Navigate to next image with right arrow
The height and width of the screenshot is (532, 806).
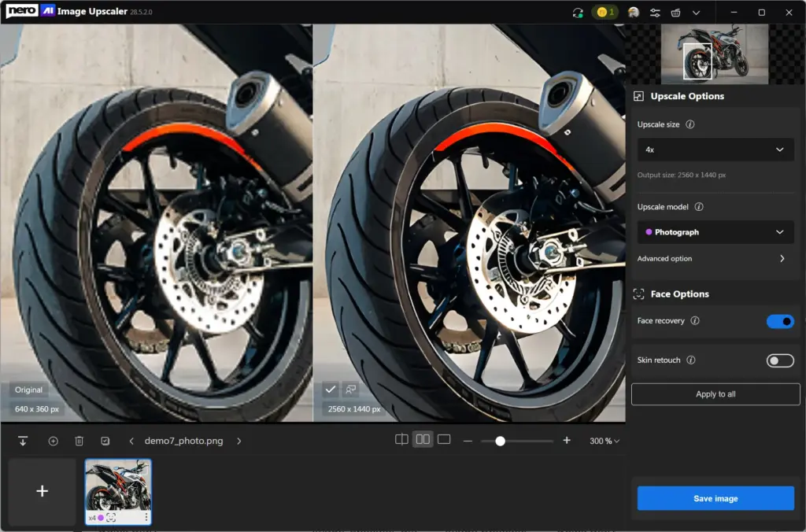click(239, 441)
